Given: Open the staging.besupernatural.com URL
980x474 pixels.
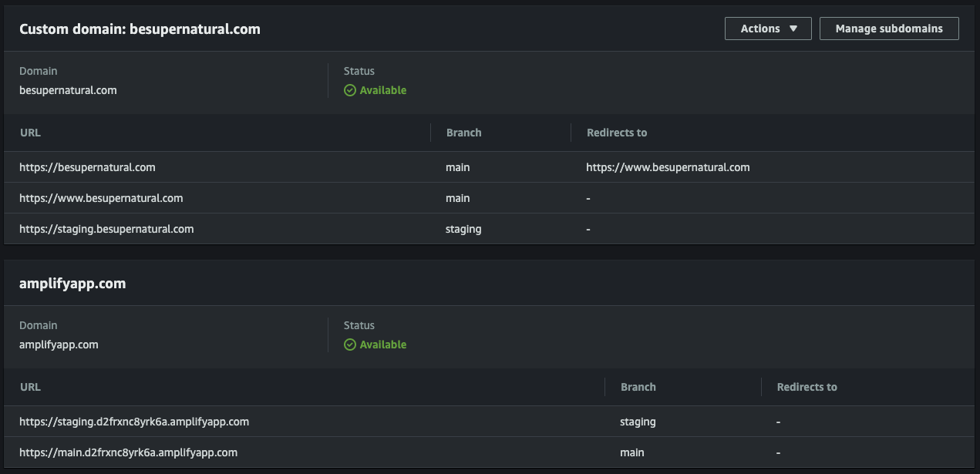Looking at the screenshot, I should click(106, 229).
